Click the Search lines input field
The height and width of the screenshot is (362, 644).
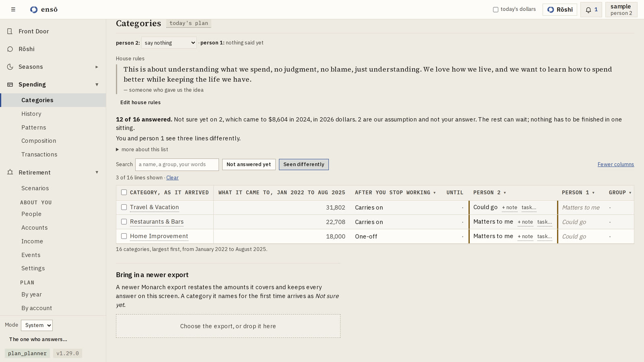click(177, 164)
